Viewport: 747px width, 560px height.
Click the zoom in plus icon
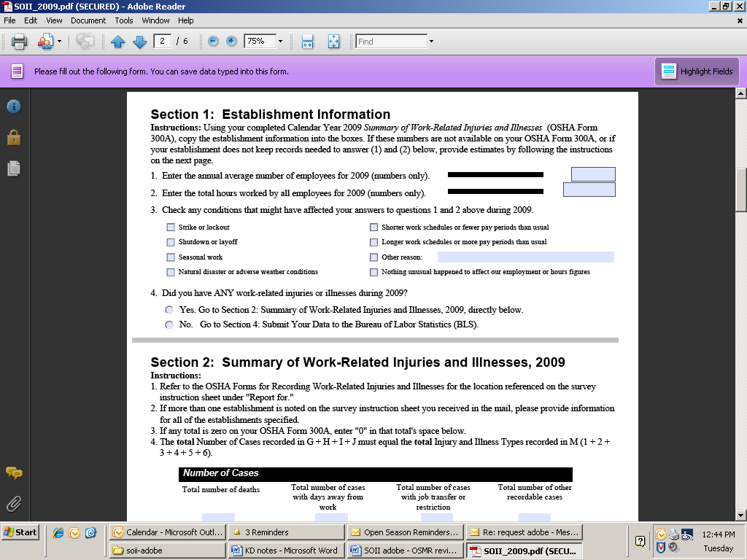[231, 42]
